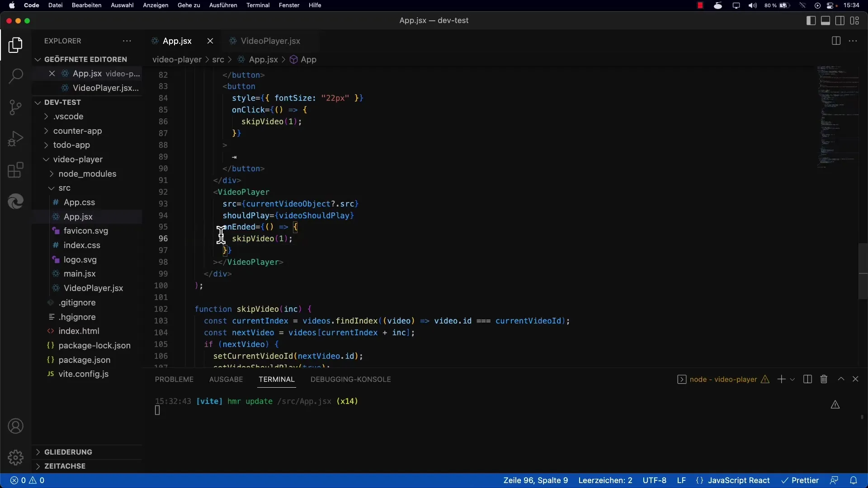
Task: Click Zeile 96, Spalte 9 cursor position
Action: point(536,480)
